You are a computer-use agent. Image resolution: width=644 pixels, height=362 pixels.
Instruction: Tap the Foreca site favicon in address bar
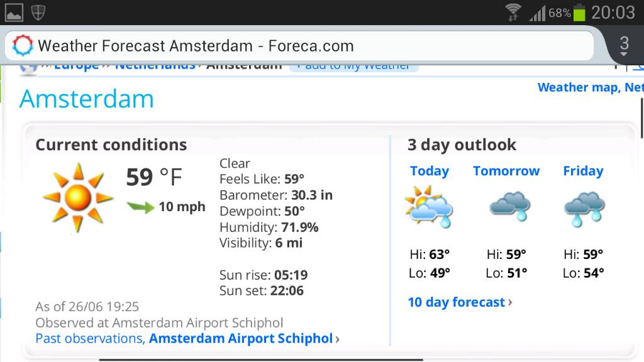23,45
